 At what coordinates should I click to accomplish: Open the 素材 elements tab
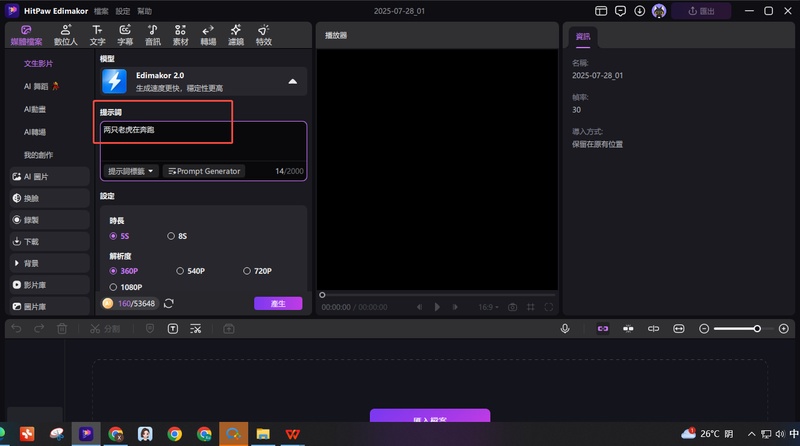click(x=180, y=35)
